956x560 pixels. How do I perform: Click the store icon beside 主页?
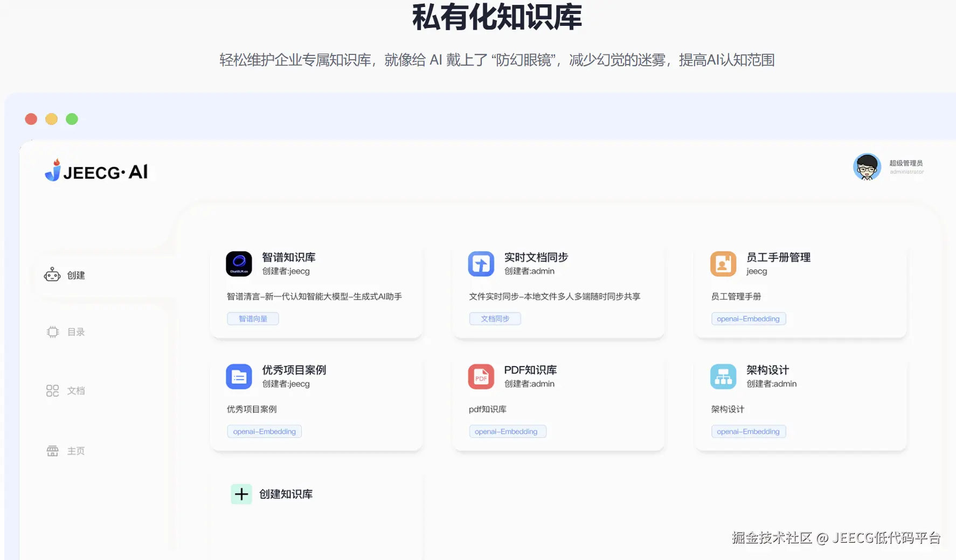52,451
